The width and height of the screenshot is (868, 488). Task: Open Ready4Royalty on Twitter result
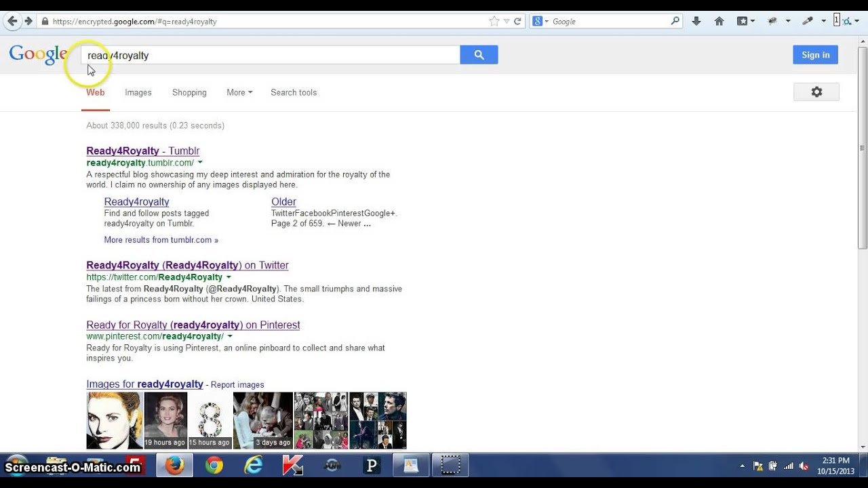pos(187,265)
